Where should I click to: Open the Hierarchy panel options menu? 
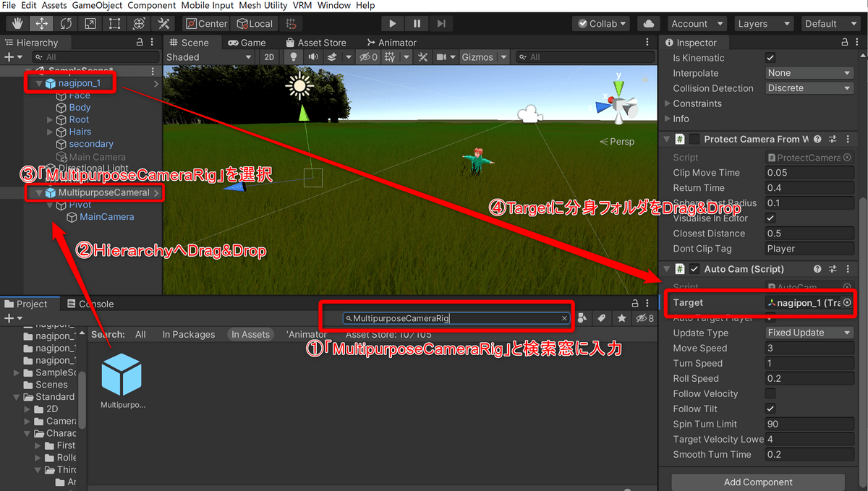pos(153,43)
